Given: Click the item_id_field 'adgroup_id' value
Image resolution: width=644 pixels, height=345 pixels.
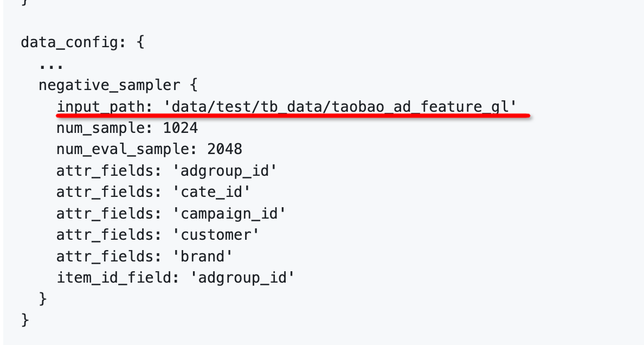Looking at the screenshot, I should (242, 278).
